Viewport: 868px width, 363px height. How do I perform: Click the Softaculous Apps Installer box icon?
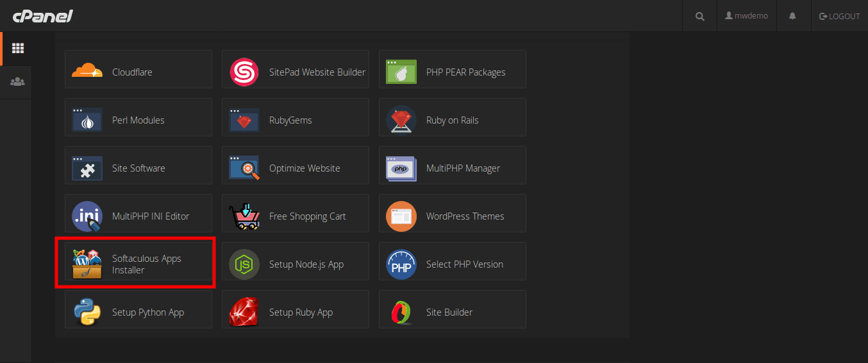87,264
